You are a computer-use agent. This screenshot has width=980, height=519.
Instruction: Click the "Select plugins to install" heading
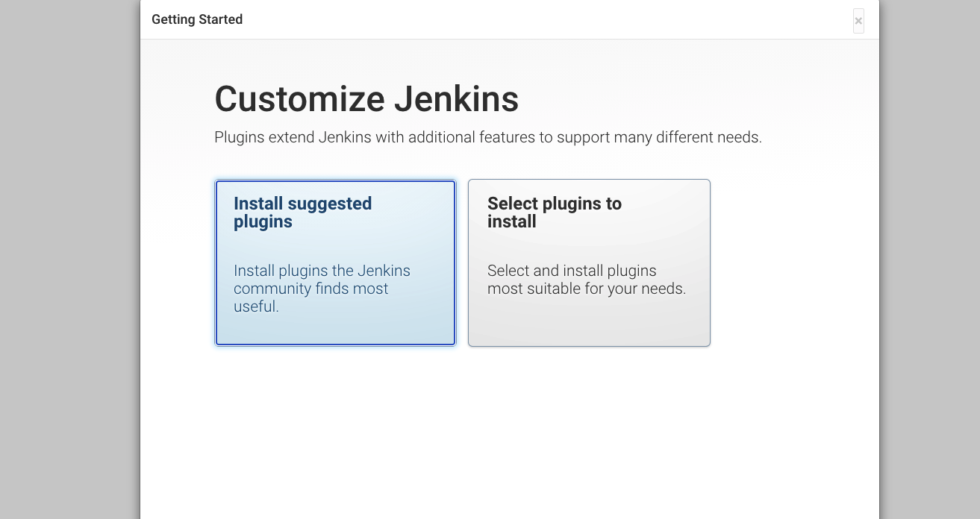click(x=554, y=213)
